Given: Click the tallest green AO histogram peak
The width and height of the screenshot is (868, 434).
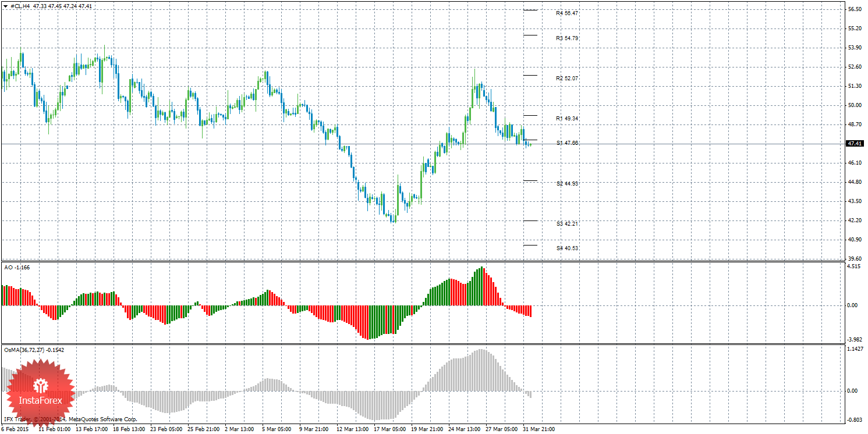Looking at the screenshot, I should coord(481,286).
